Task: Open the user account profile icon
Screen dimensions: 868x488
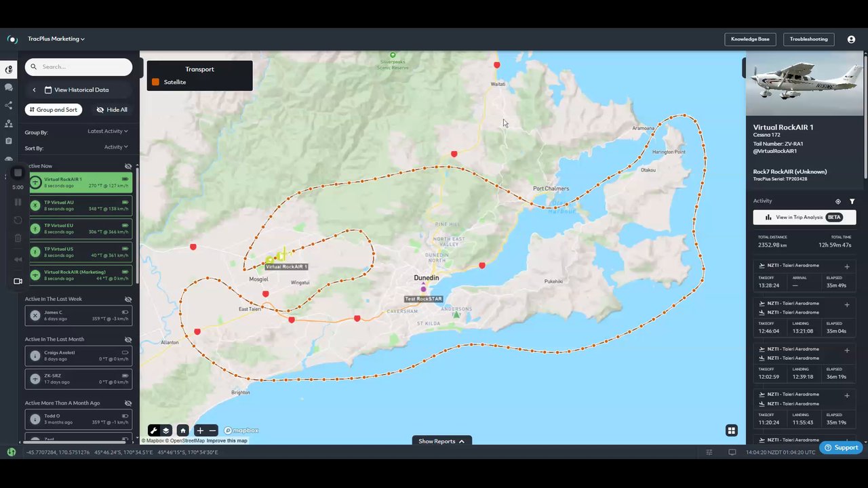Action: coord(851,39)
